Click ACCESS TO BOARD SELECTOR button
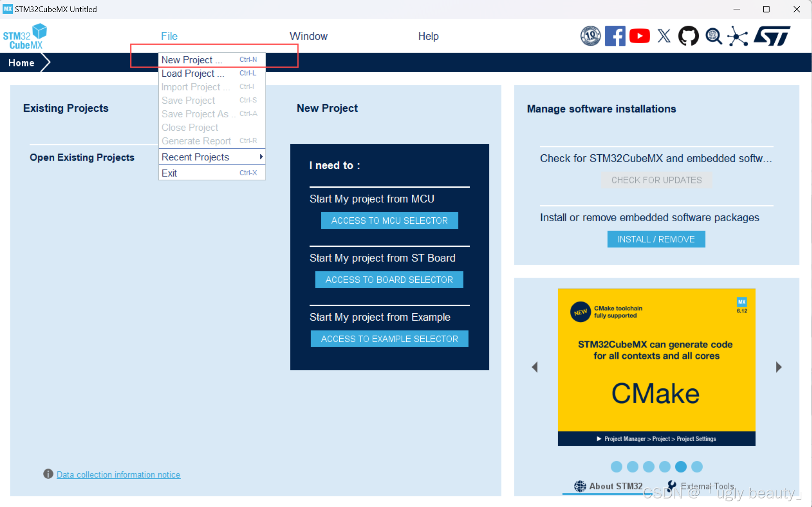This screenshot has width=812, height=507. pos(389,279)
